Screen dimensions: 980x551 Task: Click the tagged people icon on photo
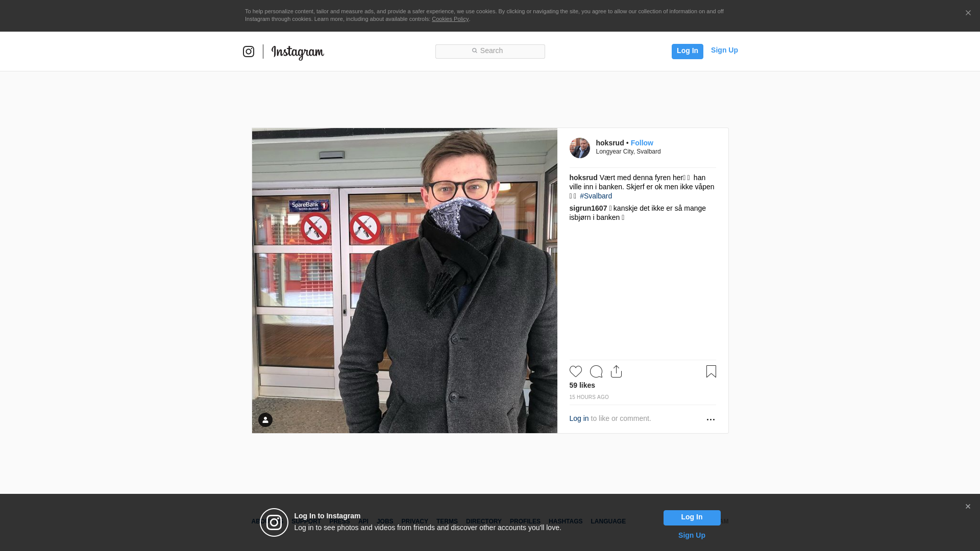point(265,420)
